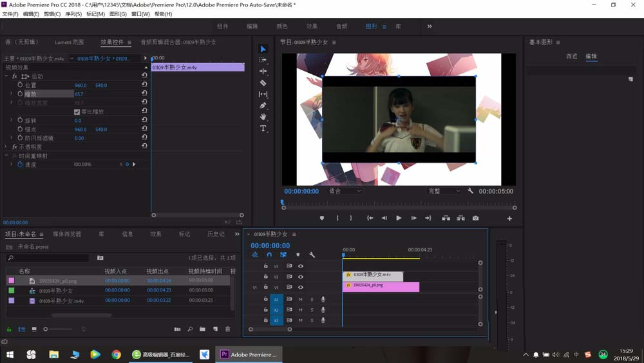Screen dimensions: 644x363
Task: Play the program monitor video
Action: tap(399, 219)
